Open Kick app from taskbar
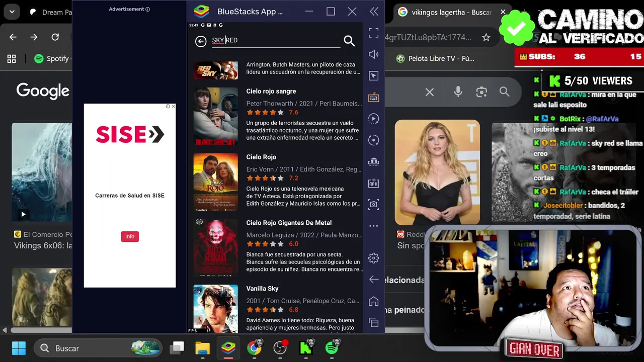Viewport: 644px width, 362px height. point(306,348)
